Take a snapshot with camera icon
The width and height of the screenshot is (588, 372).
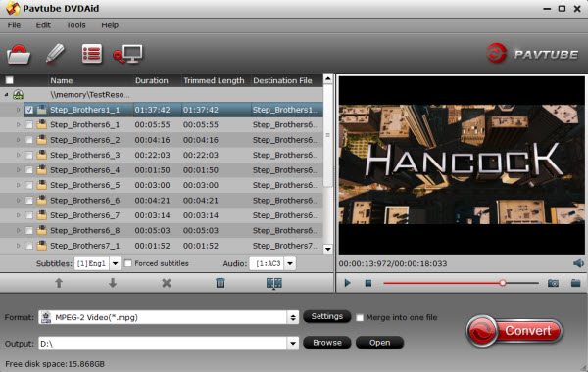tap(553, 283)
